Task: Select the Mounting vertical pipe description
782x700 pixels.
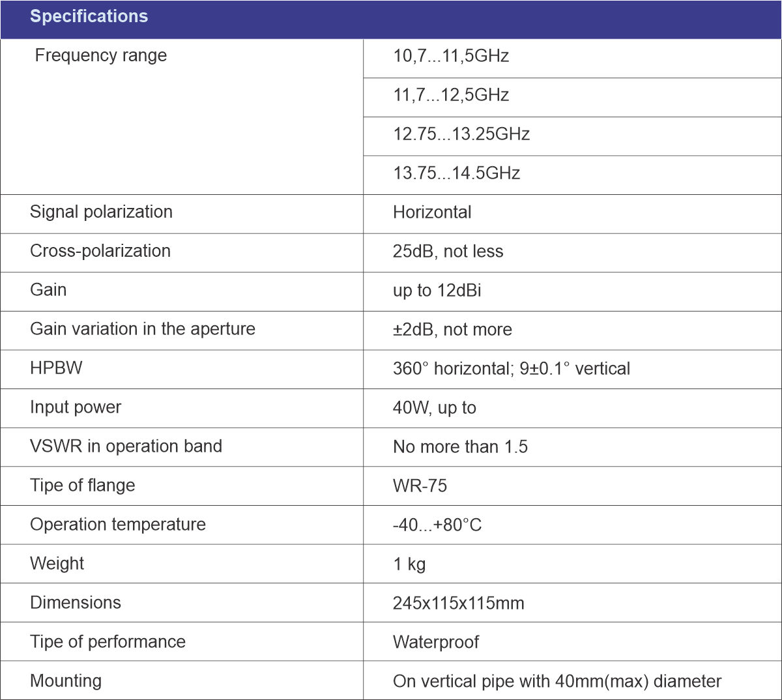Action: coord(557,682)
